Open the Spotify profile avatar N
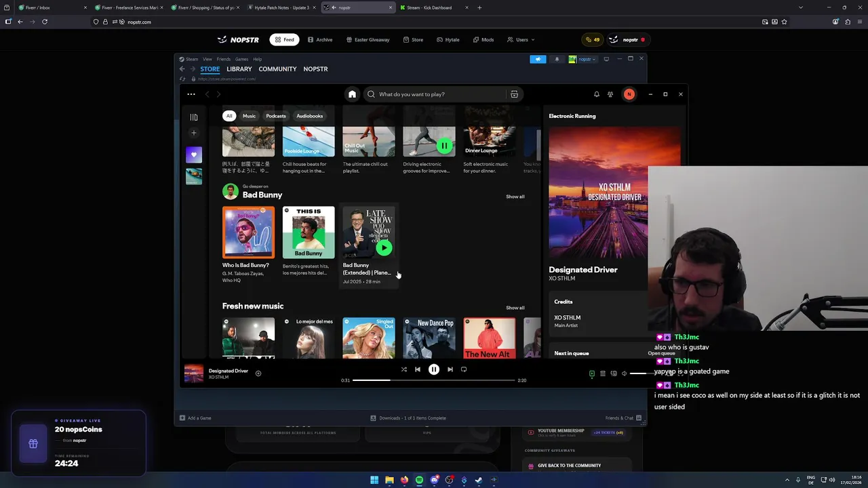The height and width of the screenshot is (488, 868). [x=629, y=94]
